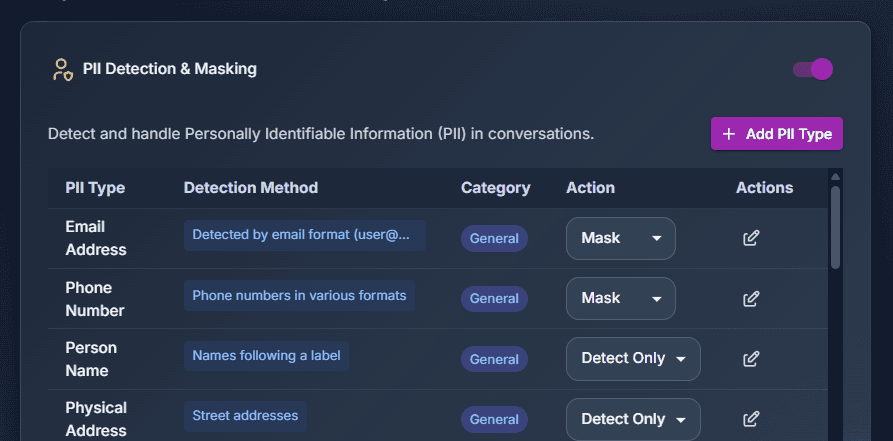Click the General badge in Person Name row
Viewport: 893px width, 441px height.
[x=494, y=359]
